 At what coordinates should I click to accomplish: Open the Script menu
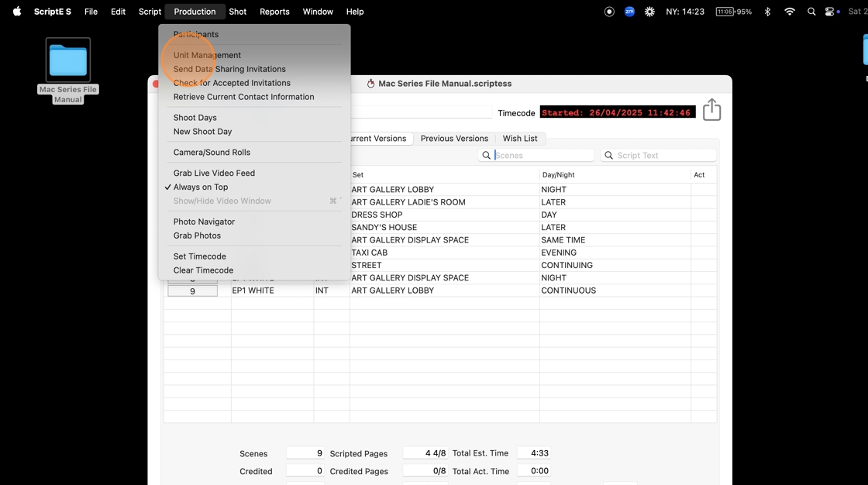point(150,12)
